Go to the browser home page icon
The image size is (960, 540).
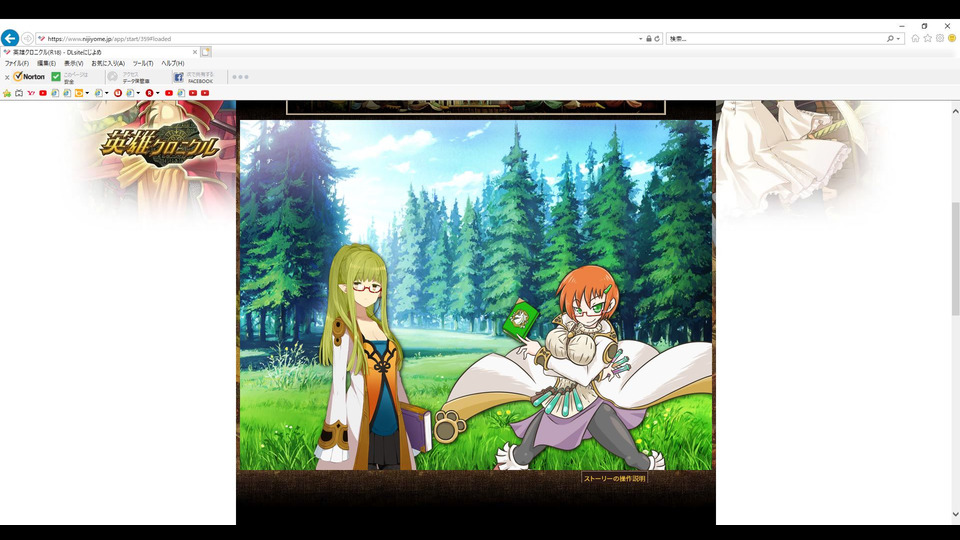coord(915,38)
